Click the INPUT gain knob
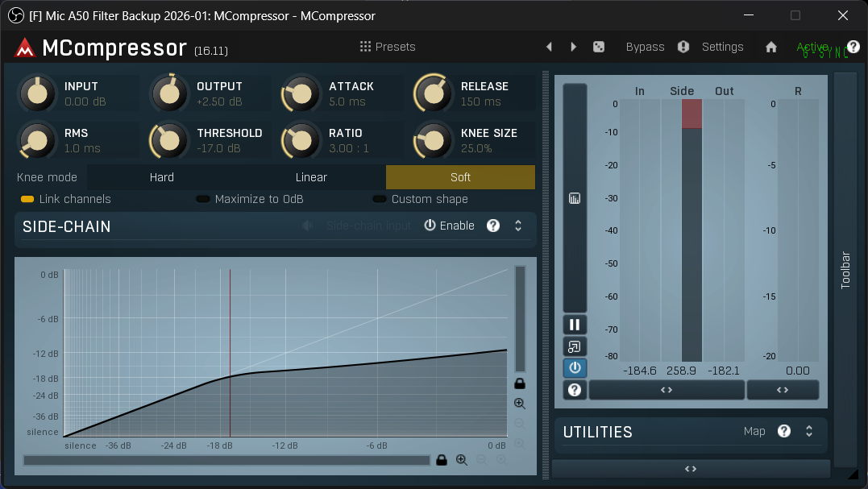Screen dimensions: 868x489 click(x=37, y=93)
